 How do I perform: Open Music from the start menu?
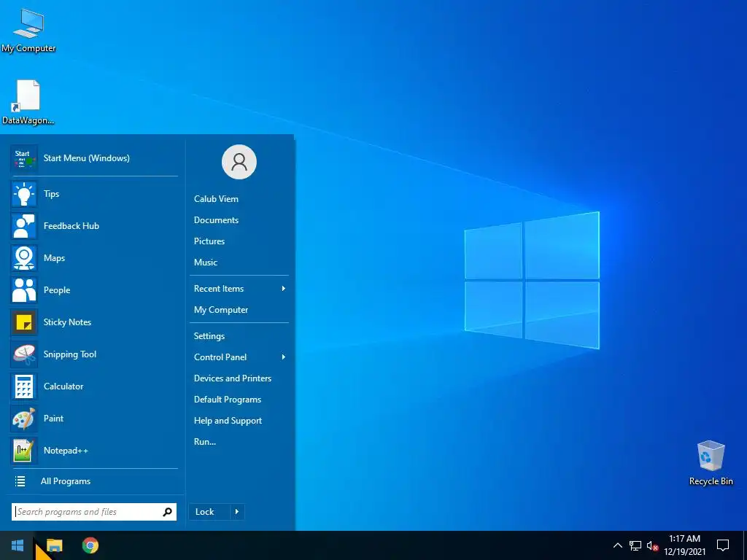[205, 262]
